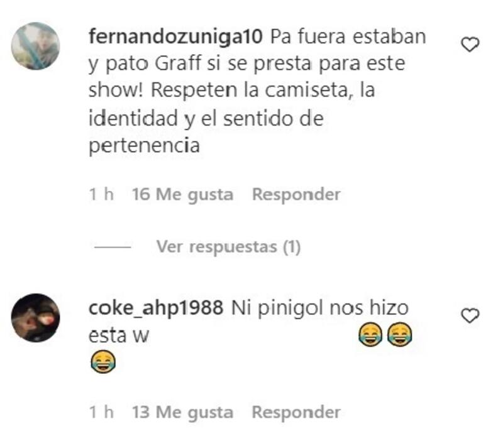
Task: Click the lone laughing emoji on the last line
Action: pos(103,361)
